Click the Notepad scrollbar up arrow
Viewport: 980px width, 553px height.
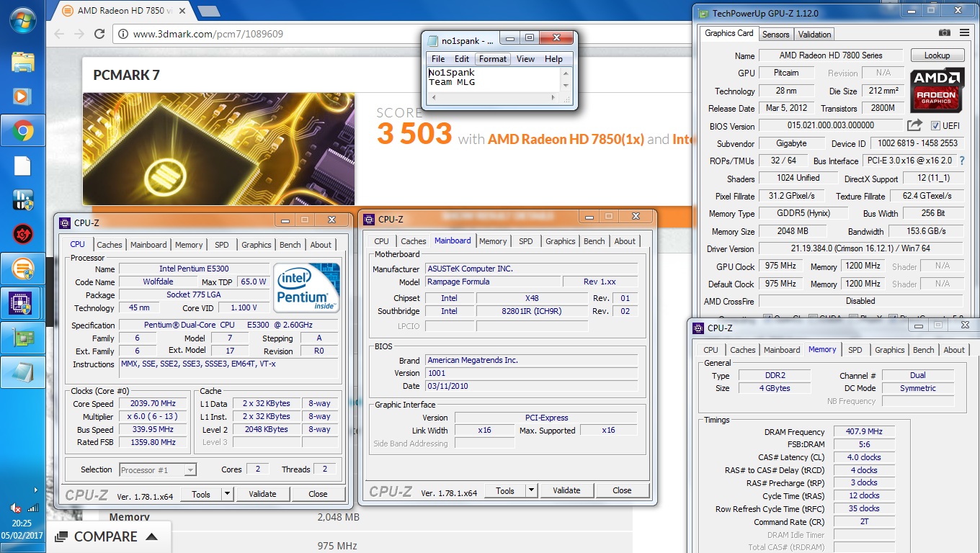point(566,73)
